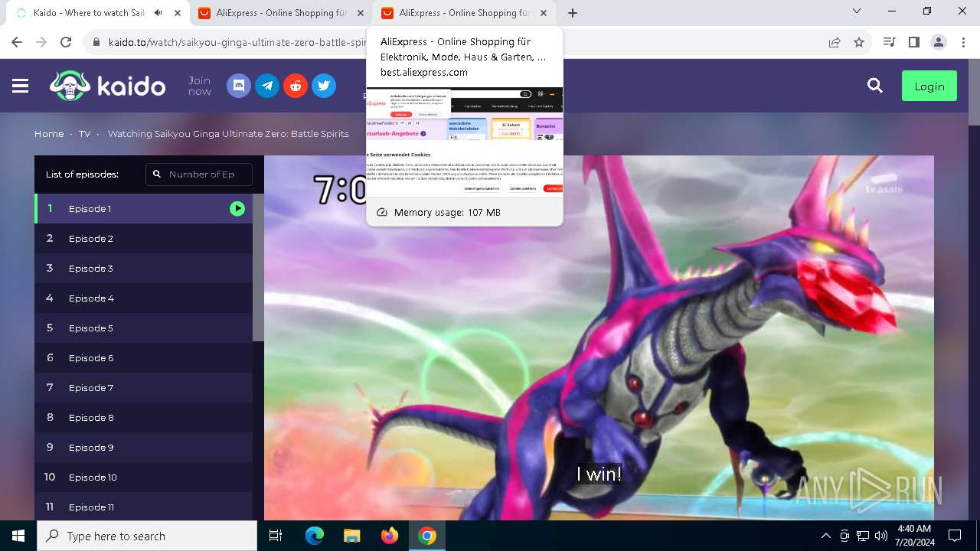This screenshot has height=551, width=980.
Task: Bookmark this page with star
Action: 859,42
